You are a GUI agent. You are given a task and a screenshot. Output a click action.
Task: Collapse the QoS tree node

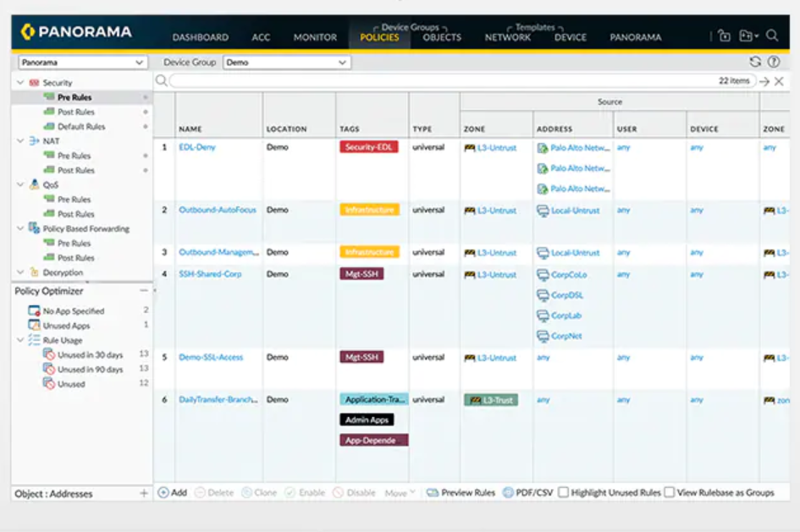pos(20,184)
